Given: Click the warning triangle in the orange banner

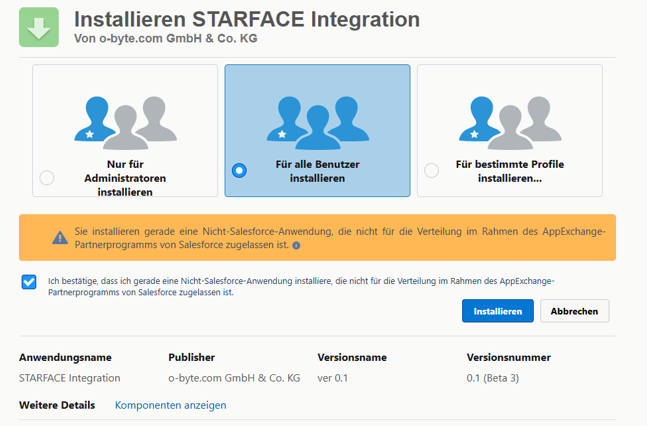Looking at the screenshot, I should (60, 238).
